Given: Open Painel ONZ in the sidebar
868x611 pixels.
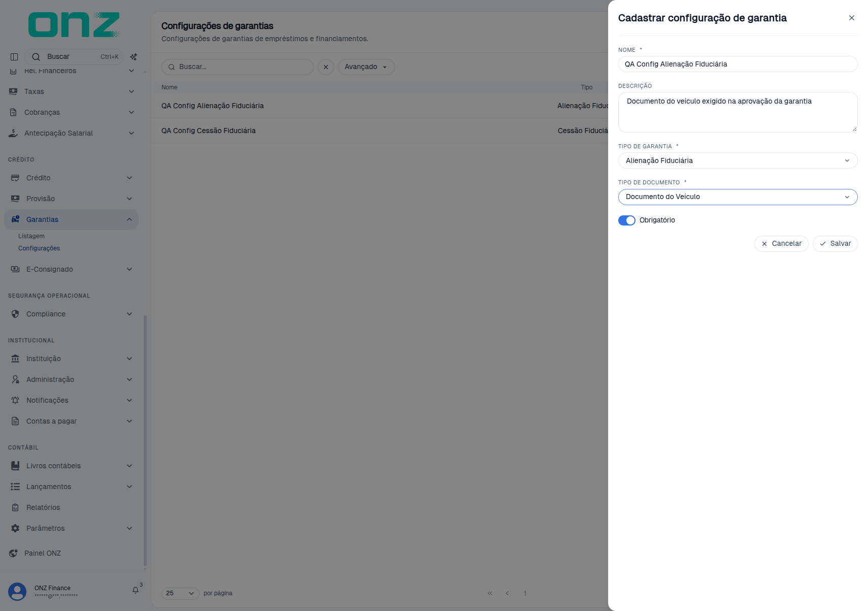Looking at the screenshot, I should (43, 553).
